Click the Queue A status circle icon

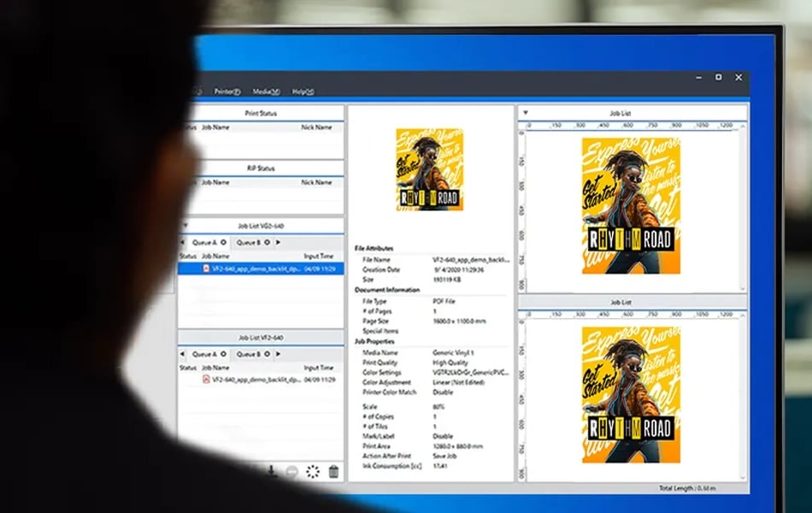pyautogui.click(x=223, y=241)
